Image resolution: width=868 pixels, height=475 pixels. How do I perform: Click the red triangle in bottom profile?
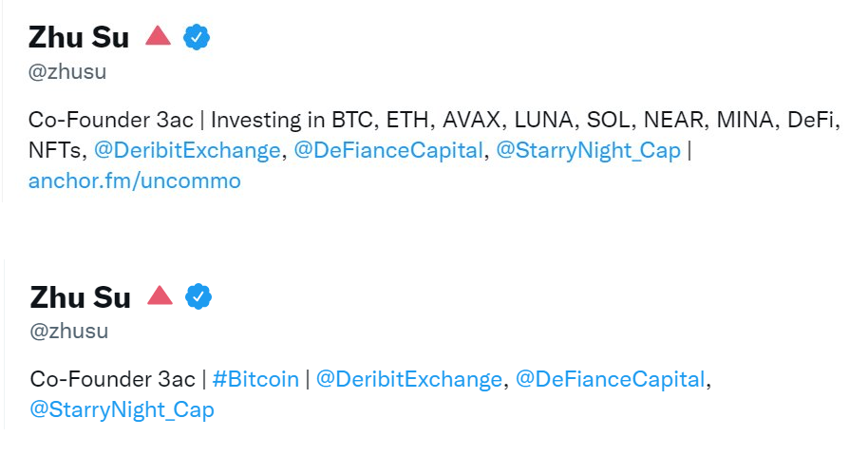tap(160, 295)
